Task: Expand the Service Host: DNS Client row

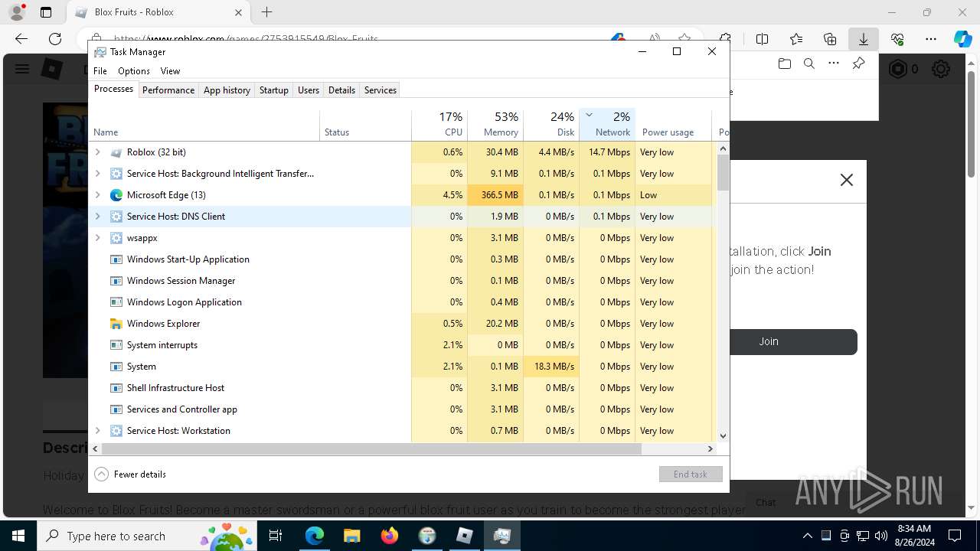Action: click(97, 217)
